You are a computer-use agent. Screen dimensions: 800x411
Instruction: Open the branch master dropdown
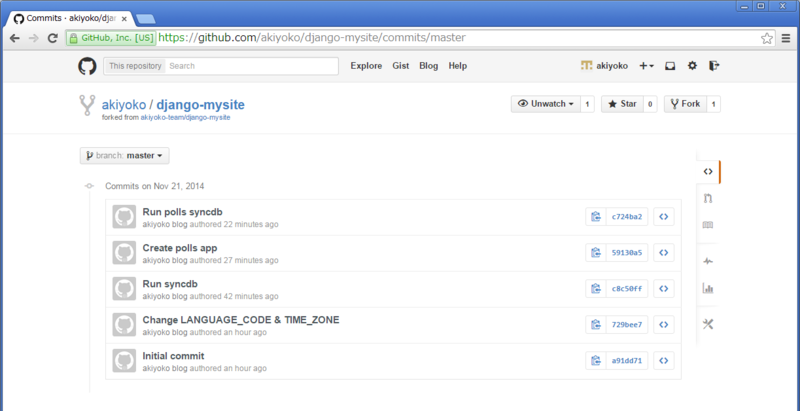(x=124, y=156)
